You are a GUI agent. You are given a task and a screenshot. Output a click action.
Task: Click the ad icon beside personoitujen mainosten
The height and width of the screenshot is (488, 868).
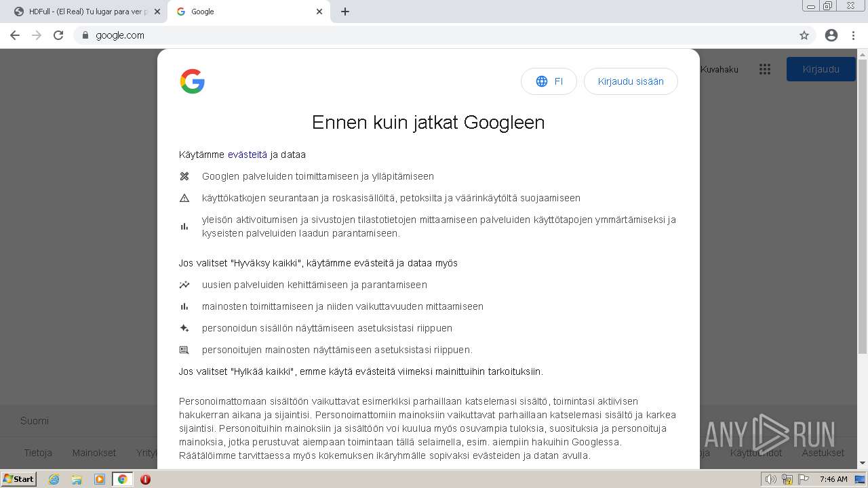click(184, 350)
